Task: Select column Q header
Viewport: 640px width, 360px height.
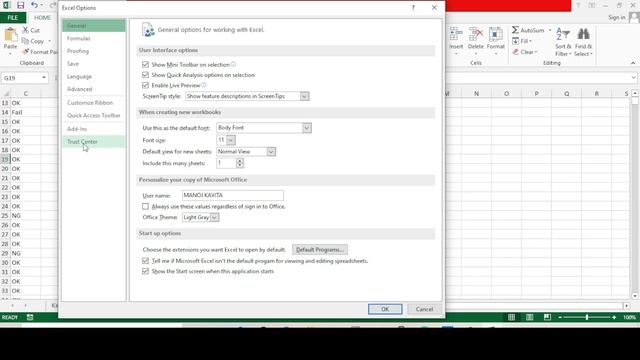Action: [567, 93]
